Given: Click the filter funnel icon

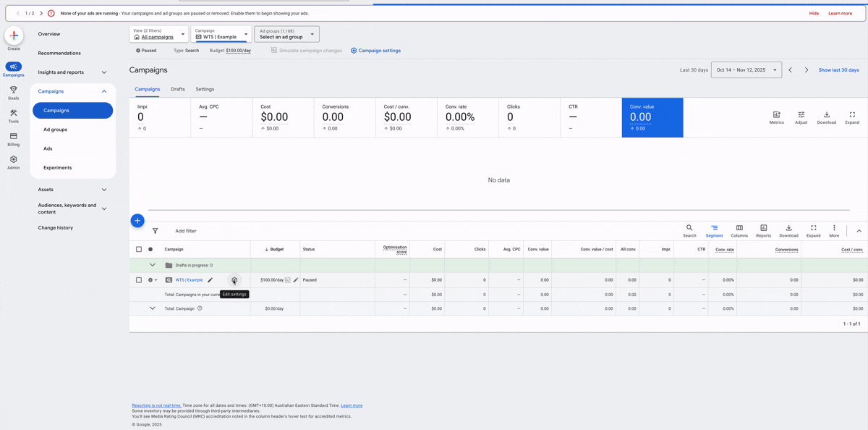Looking at the screenshot, I should 155,231.
